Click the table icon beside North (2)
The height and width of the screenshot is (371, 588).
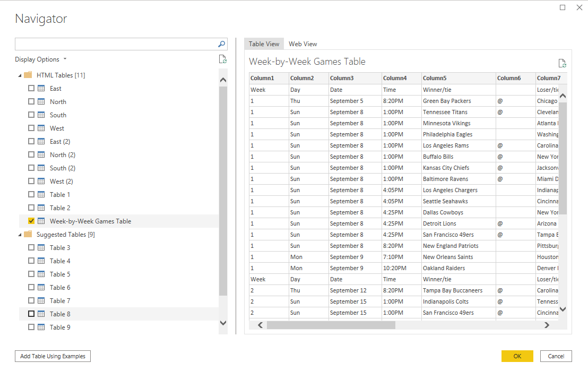coord(41,154)
